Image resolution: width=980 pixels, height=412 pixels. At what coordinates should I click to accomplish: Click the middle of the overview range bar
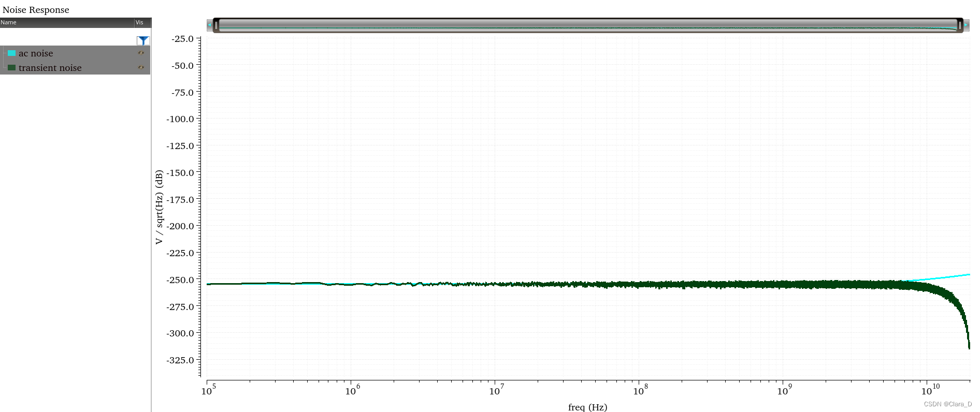(x=588, y=25)
